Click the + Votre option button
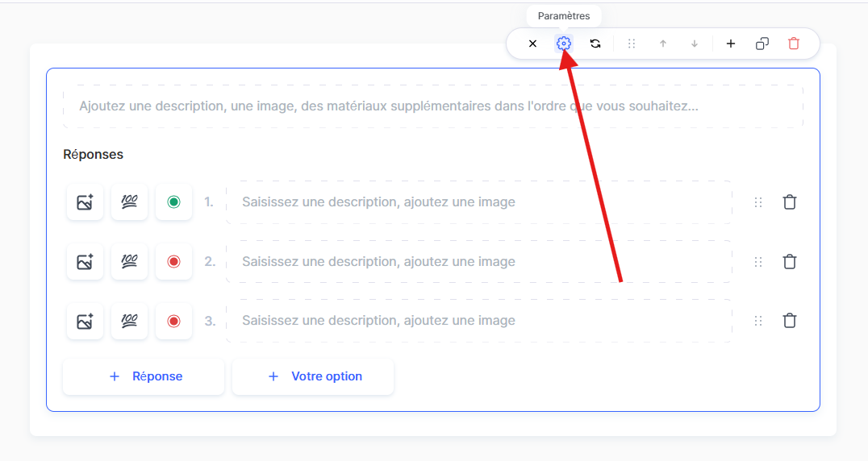868x461 pixels. point(313,376)
